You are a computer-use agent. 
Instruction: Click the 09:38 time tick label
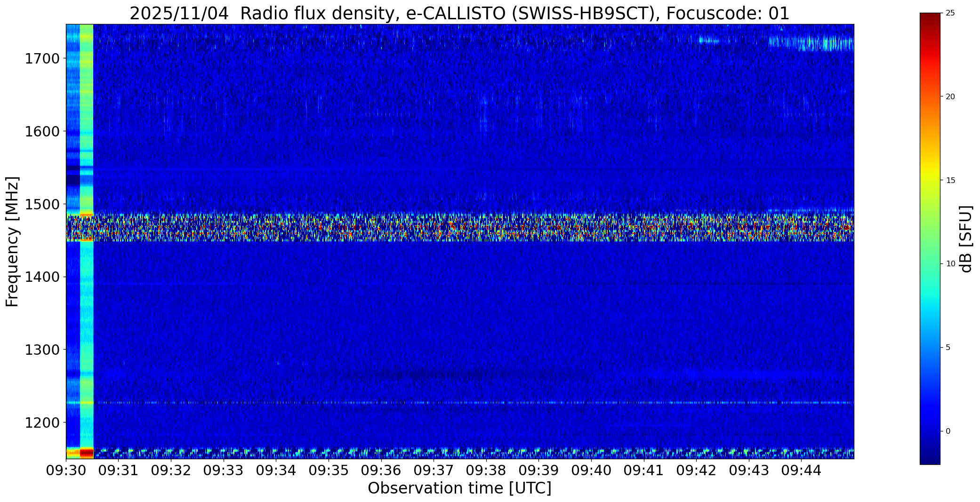point(486,470)
